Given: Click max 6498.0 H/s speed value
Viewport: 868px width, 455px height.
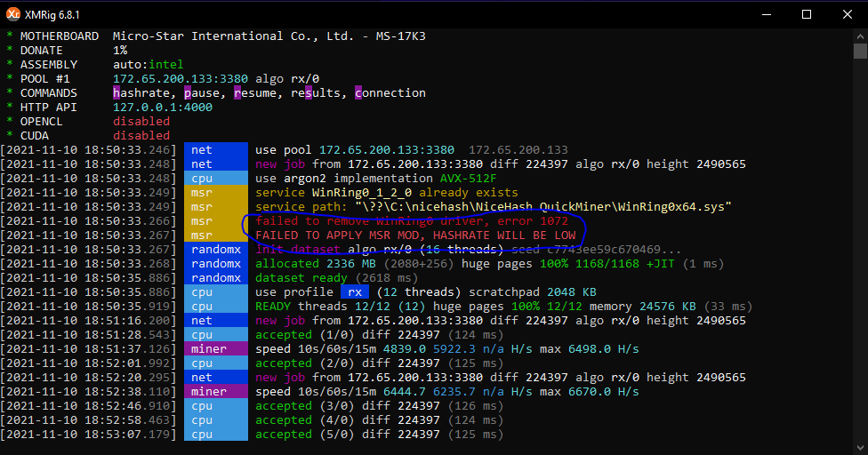Looking at the screenshot, I should 589,349.
